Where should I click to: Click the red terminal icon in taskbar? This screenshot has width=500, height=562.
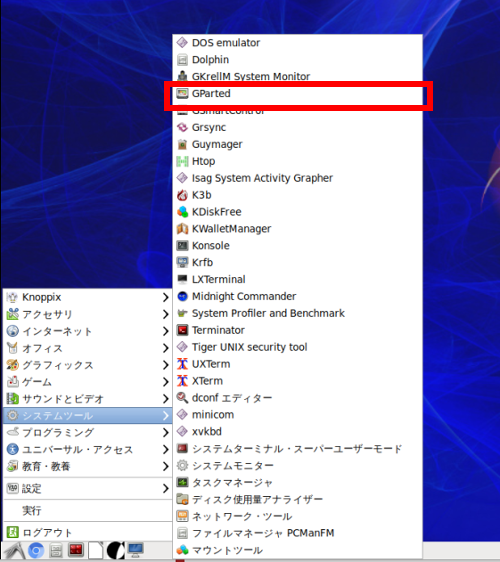click(76, 550)
